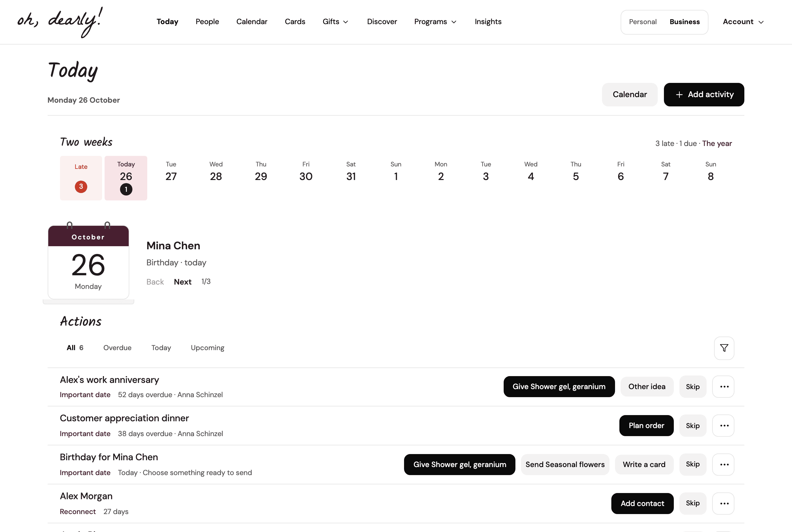
Task: Click the Add activity button
Action: (x=704, y=94)
